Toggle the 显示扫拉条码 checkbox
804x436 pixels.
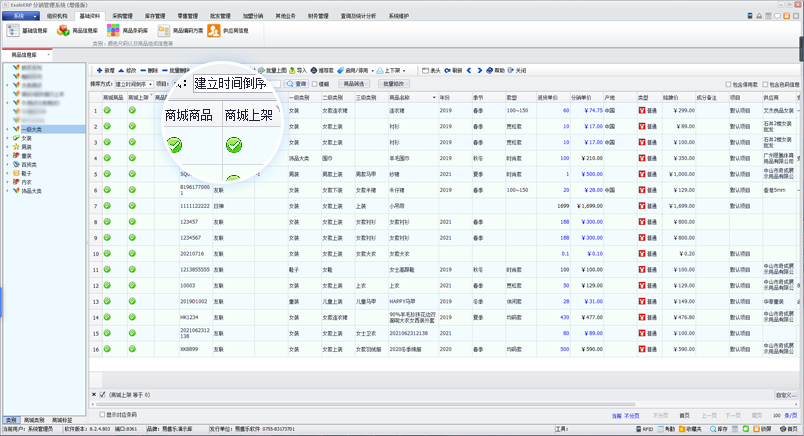pyautogui.click(x=102, y=412)
